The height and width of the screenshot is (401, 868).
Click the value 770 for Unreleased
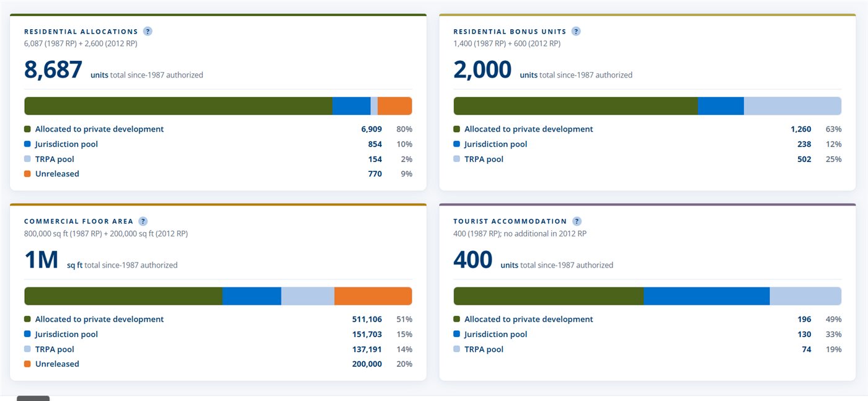(375, 174)
